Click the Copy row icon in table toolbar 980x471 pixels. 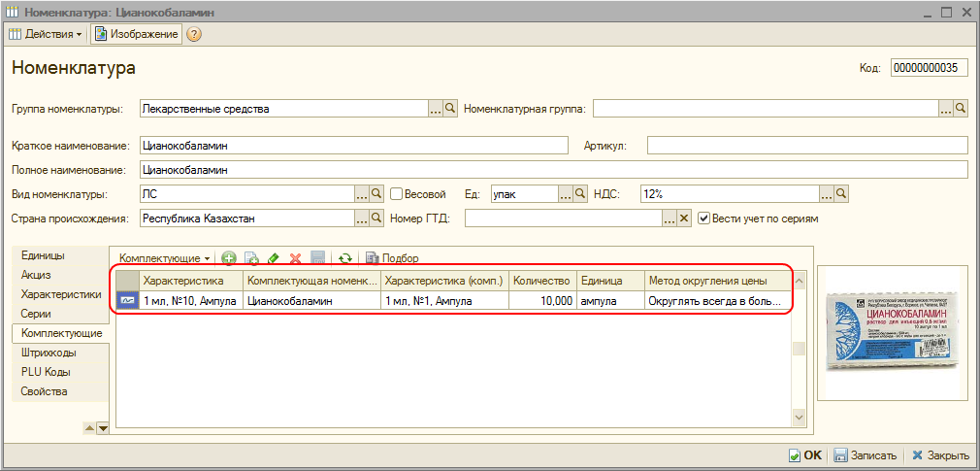click(x=251, y=258)
